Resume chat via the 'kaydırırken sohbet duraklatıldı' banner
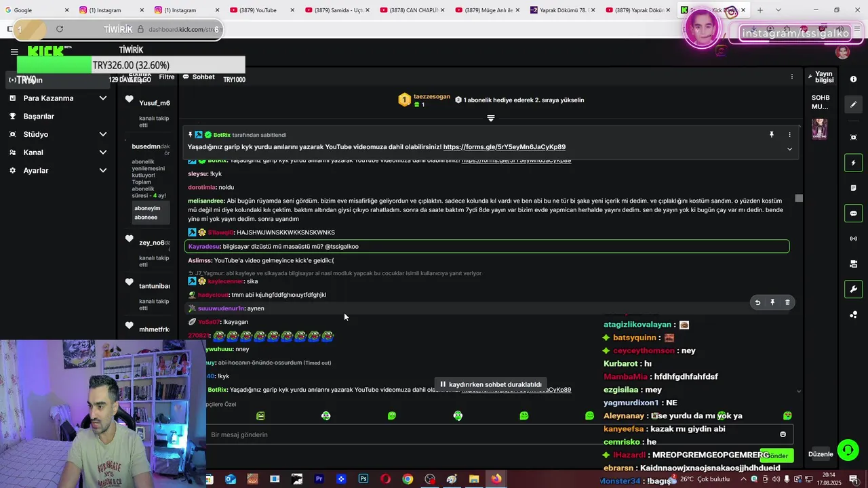 pos(490,384)
